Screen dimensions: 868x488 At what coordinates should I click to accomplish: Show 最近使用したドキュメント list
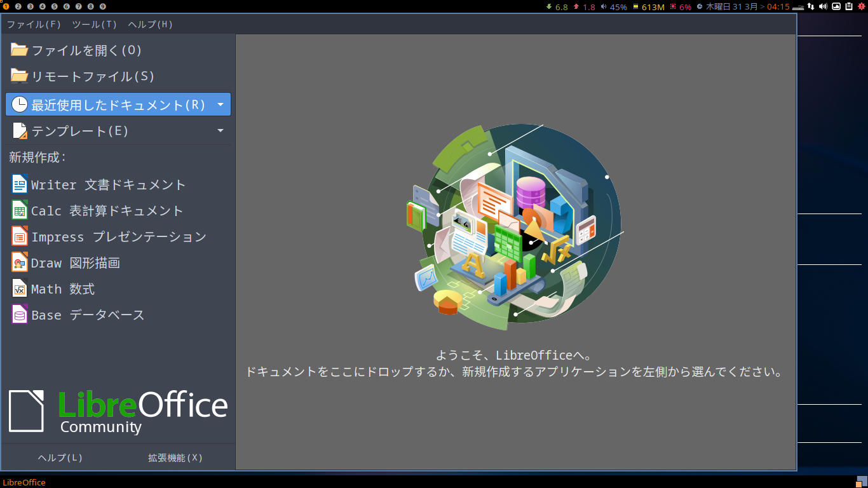pos(118,104)
